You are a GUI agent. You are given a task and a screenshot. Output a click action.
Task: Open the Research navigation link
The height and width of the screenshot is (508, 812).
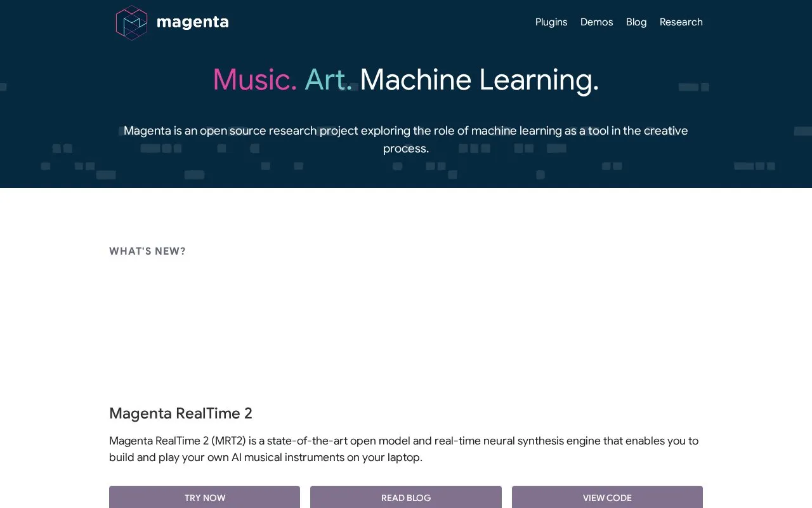coord(681,22)
